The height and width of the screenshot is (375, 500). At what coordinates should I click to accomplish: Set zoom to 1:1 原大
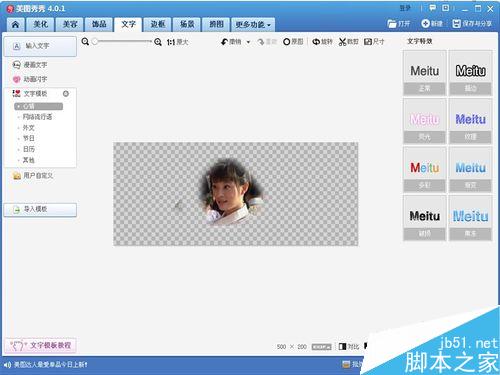point(178,42)
